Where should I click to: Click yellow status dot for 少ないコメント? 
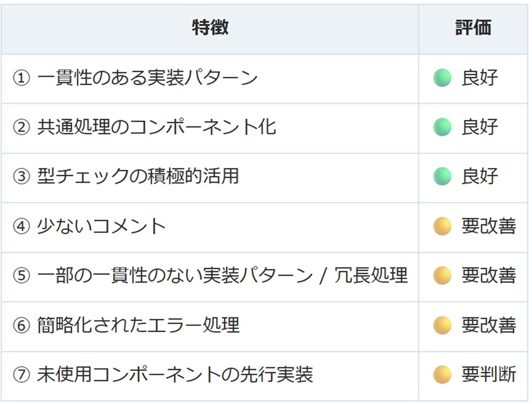(x=442, y=226)
